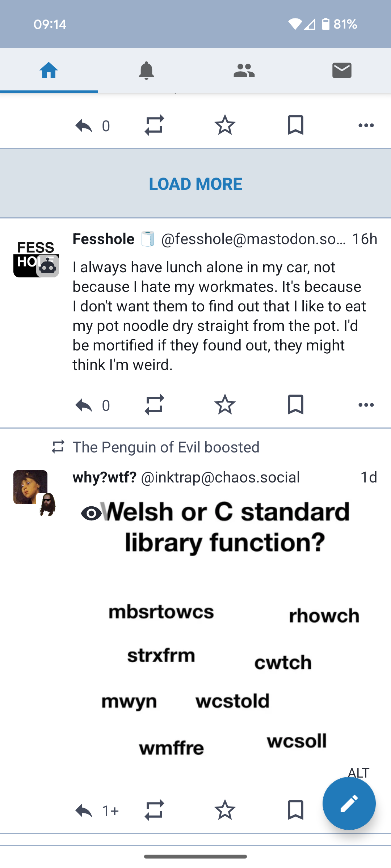Bookmark the why?wtf? Welsh quiz post
Screen dimensions: 391x868
pos(295,810)
